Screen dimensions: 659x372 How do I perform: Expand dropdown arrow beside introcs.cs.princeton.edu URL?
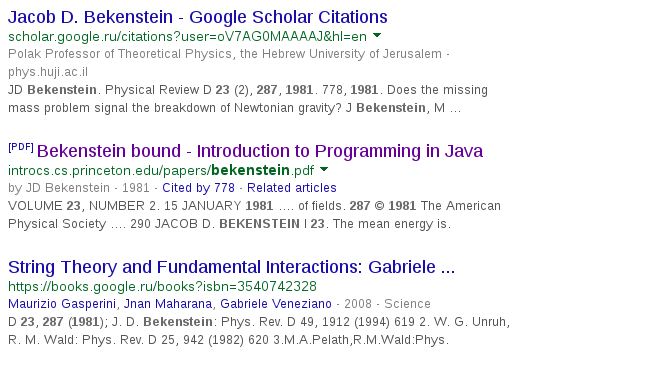(x=324, y=169)
